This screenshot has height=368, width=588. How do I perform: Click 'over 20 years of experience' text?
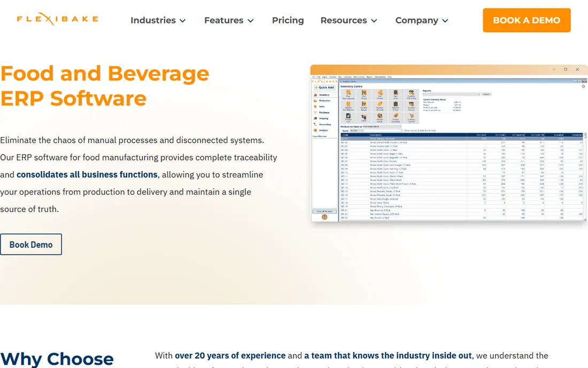tap(230, 356)
